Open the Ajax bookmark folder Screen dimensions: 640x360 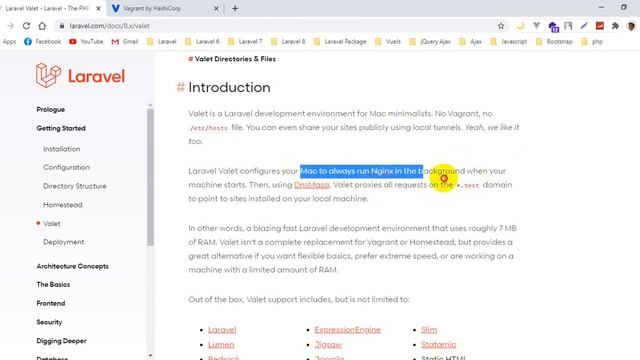471,42
